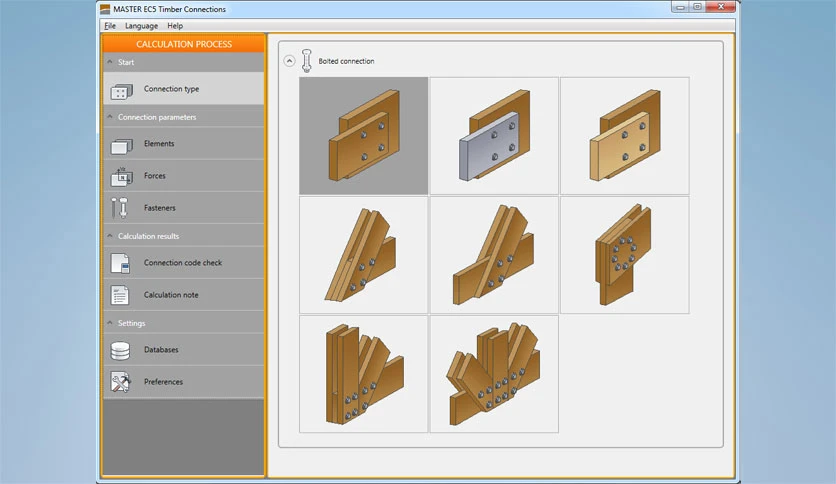Click the Preferences tools icon
The width and height of the screenshot is (836, 484).
pos(120,382)
